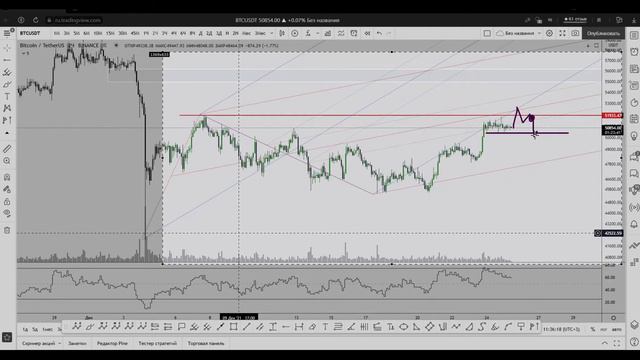Select the measure ruler tool
The width and height of the screenshot is (640, 360).
coord(7,149)
